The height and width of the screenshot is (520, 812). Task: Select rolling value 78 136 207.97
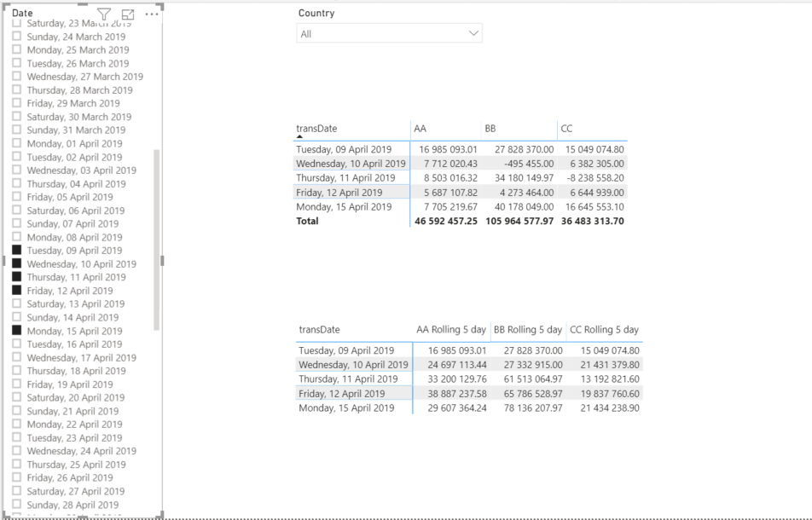(533, 407)
